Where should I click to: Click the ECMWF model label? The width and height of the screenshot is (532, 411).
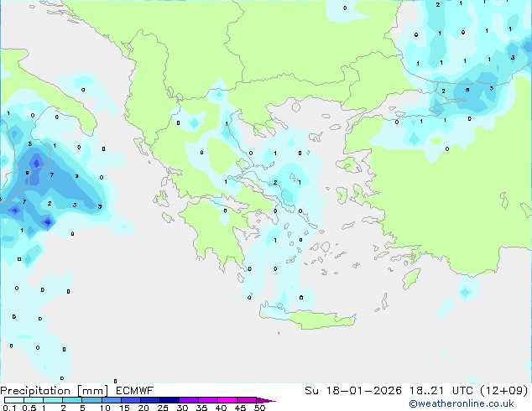[x=134, y=390]
